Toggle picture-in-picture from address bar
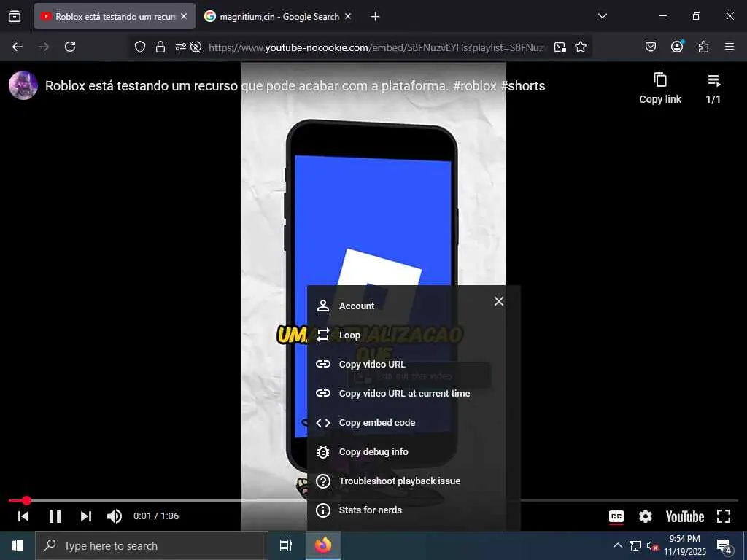This screenshot has width=747, height=560. point(560,47)
